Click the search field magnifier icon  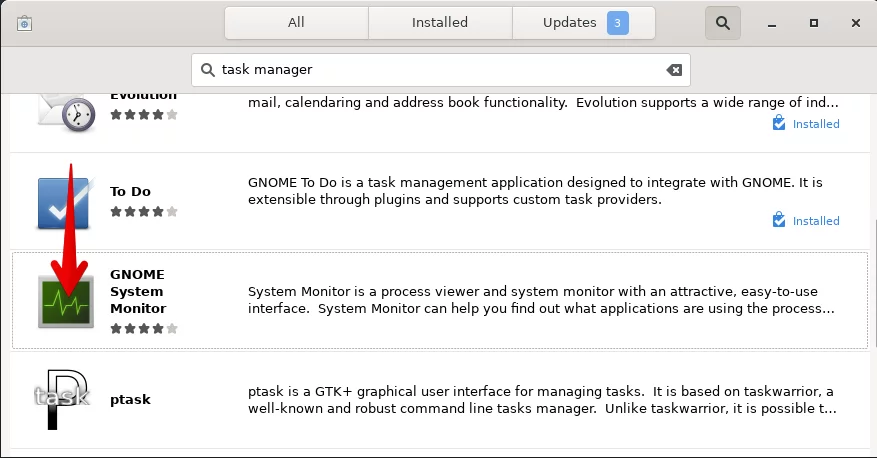pyautogui.click(x=208, y=70)
